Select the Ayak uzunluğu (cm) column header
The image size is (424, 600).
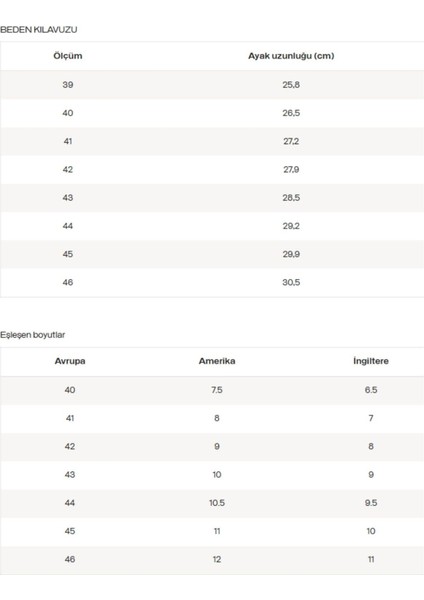pyautogui.click(x=291, y=56)
